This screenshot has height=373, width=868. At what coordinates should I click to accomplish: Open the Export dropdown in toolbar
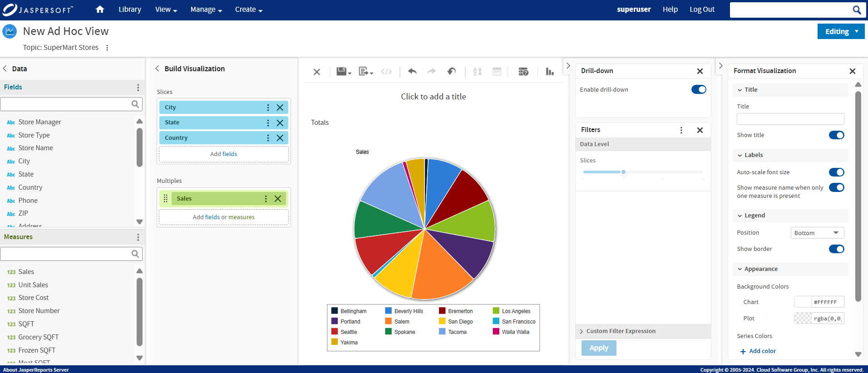366,72
